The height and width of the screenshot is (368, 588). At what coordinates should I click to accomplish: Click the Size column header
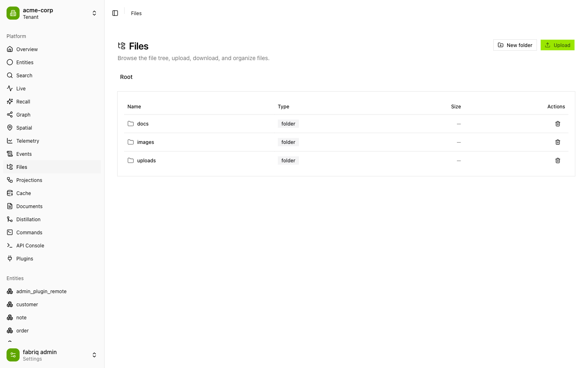[x=456, y=106]
